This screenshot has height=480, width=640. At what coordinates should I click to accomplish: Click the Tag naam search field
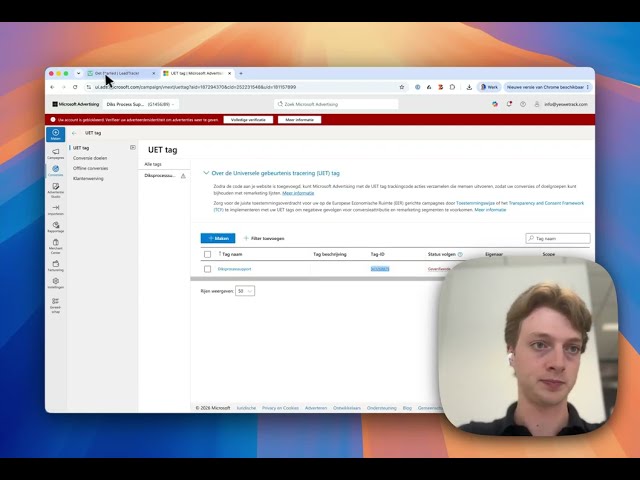tap(558, 238)
